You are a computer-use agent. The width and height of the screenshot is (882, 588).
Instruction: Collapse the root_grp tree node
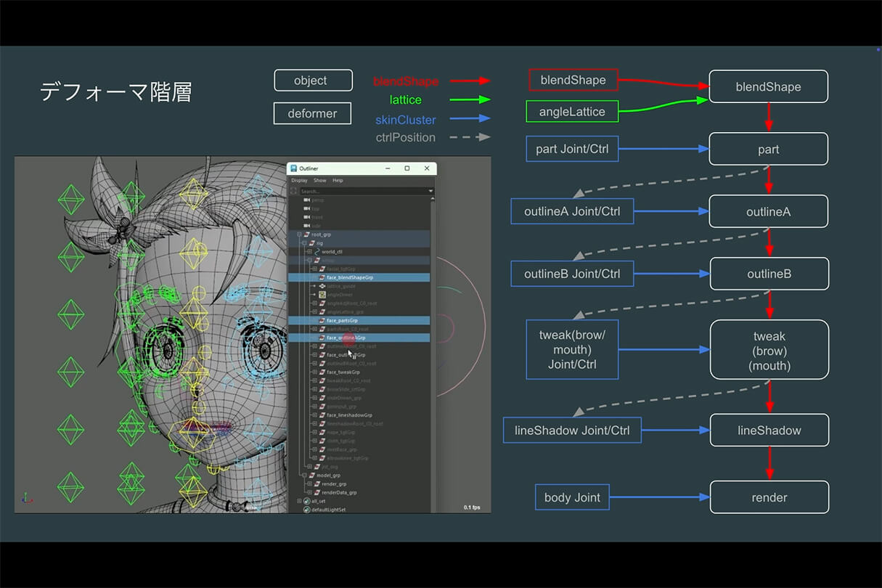(x=299, y=234)
